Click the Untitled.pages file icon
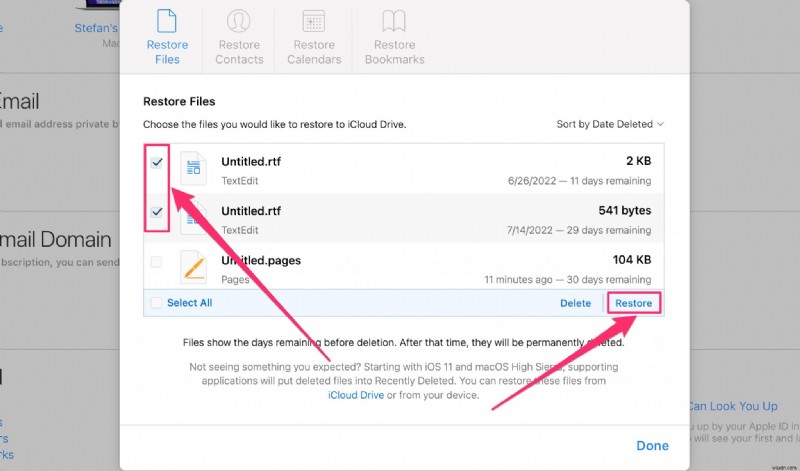800x471 pixels. 193,267
